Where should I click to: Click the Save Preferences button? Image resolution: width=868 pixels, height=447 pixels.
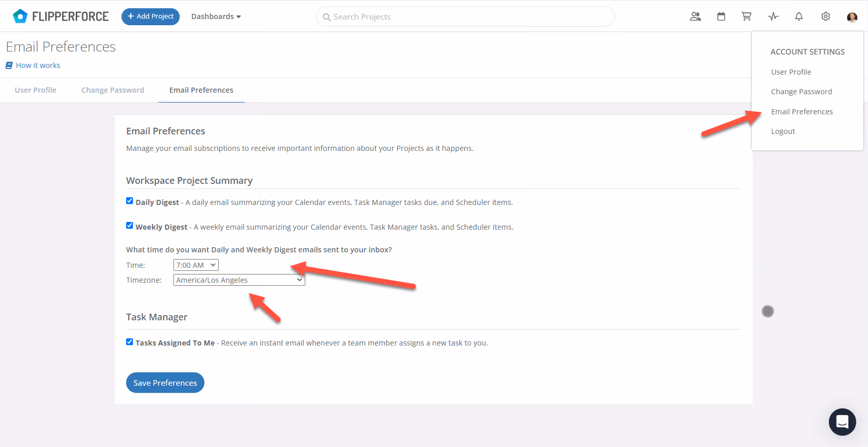(165, 383)
